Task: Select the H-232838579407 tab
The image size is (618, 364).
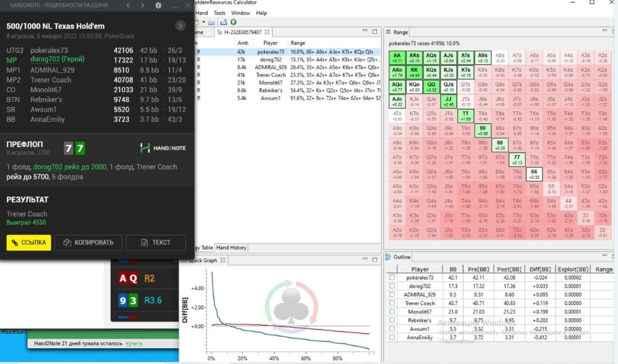Action: click(x=243, y=32)
